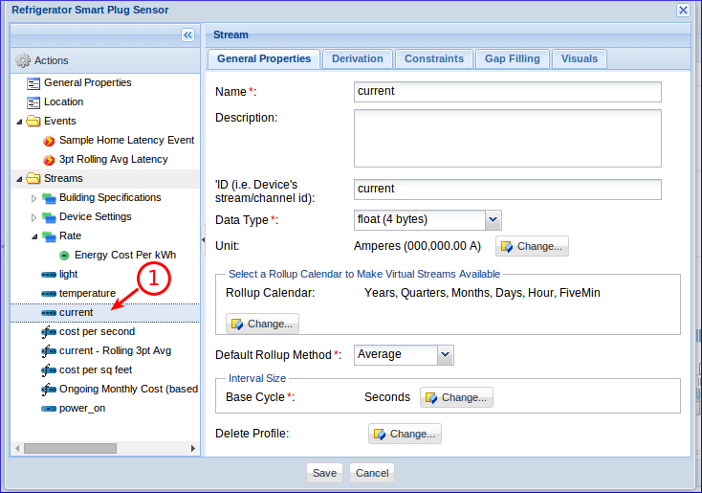
Task: Select the power_on stream
Action: (x=80, y=408)
